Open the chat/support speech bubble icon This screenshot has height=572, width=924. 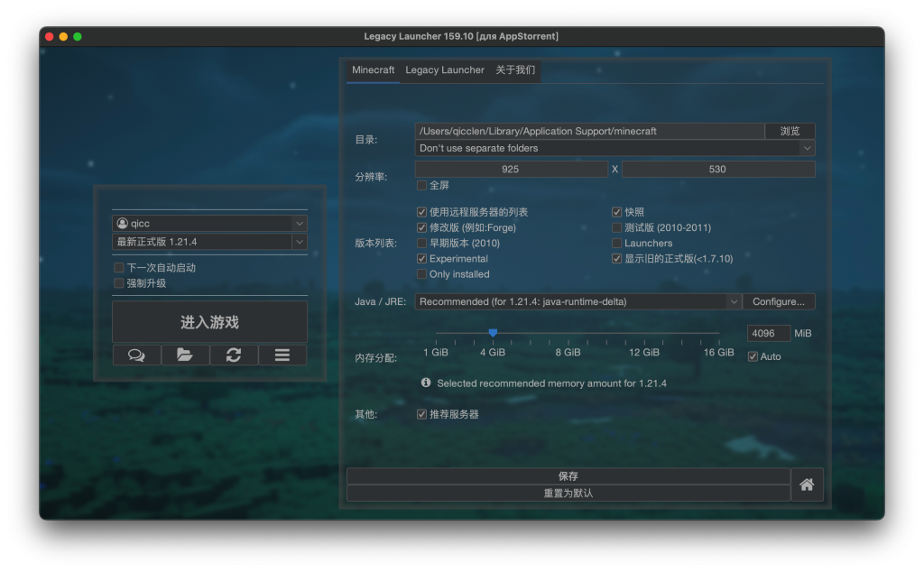[136, 355]
